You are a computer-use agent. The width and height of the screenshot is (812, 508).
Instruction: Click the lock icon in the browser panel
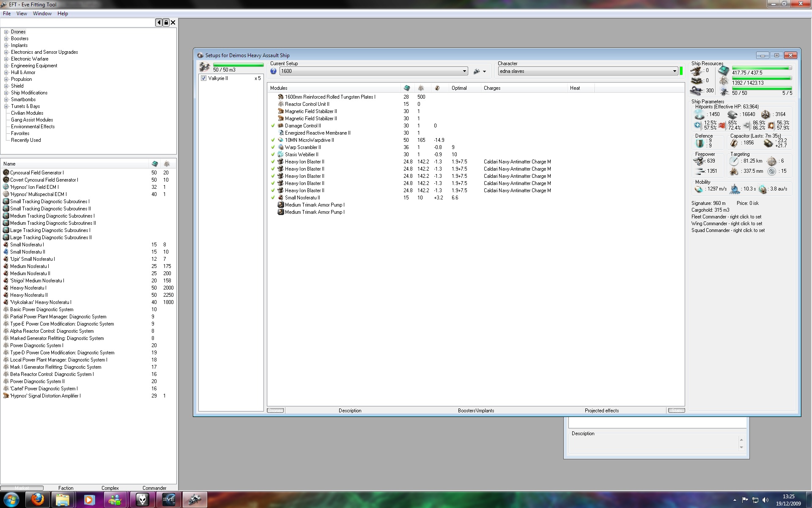pos(166,22)
